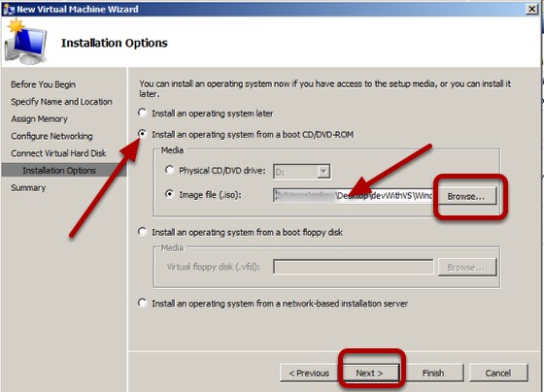Screen dimensions: 544x392
Task: Select install from network-based installation server
Action: point(142,303)
